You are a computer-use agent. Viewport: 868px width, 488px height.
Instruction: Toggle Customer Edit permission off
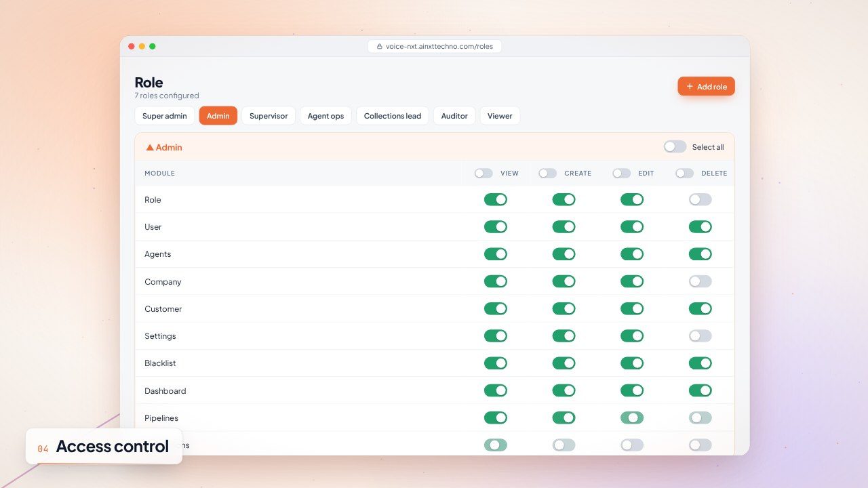coord(632,308)
